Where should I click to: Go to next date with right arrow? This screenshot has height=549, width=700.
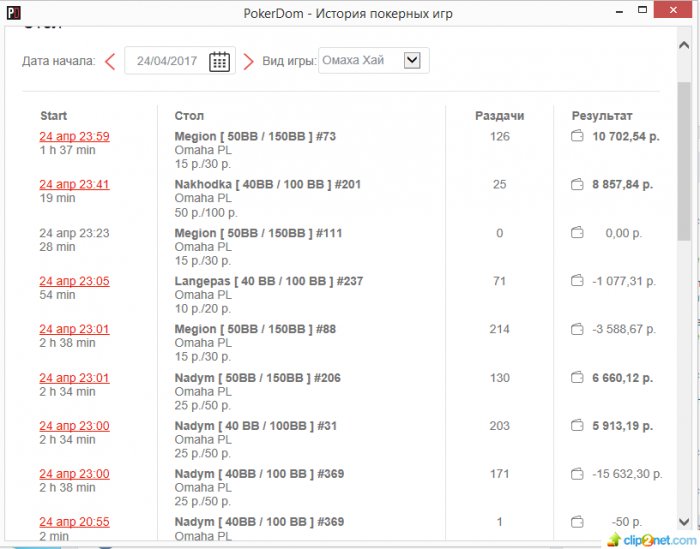(248, 62)
